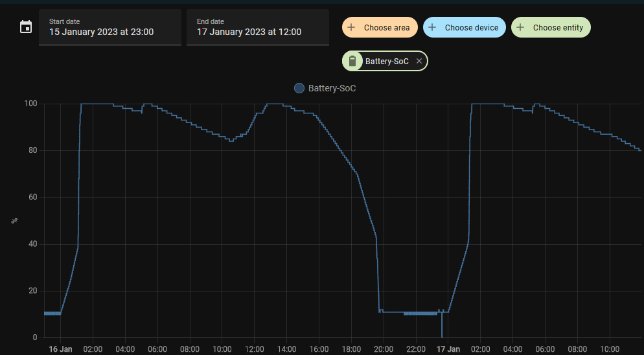Click the battery icon in Battery-SoC chip

(352, 62)
